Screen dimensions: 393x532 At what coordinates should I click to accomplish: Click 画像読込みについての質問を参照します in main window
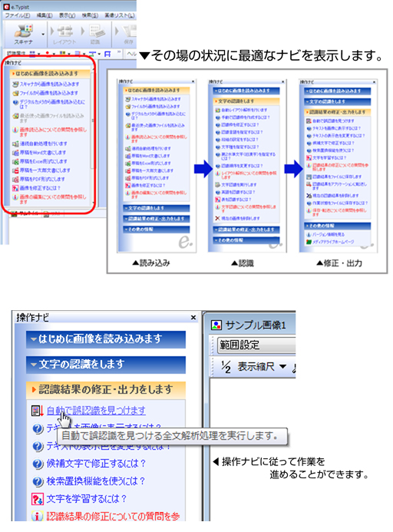click(53, 132)
